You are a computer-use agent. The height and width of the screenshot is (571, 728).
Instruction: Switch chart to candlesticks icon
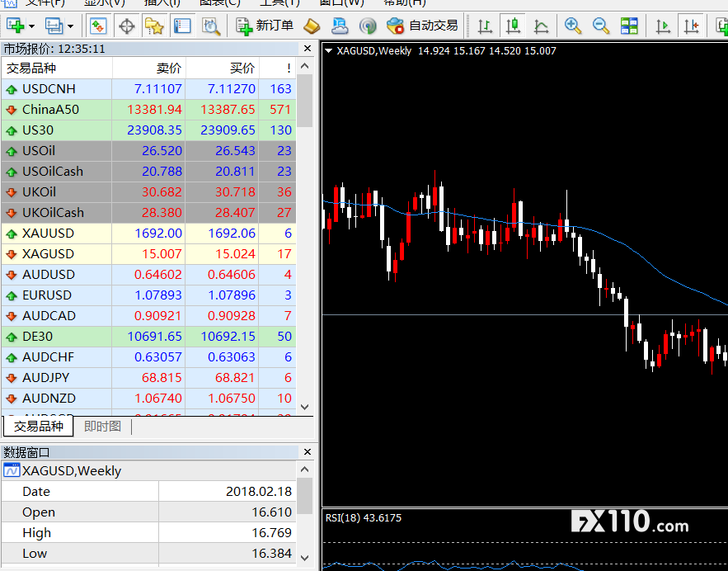point(513,26)
